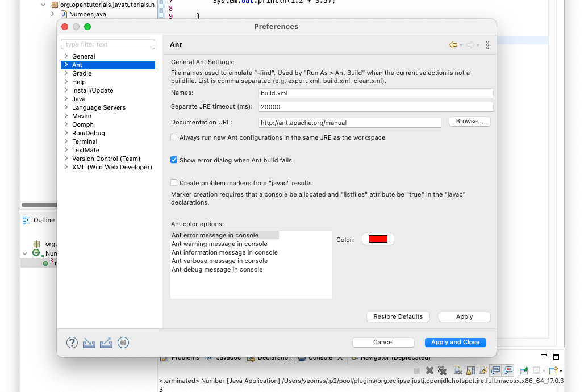Toggle the Word Wrap icon in Console

(x=483, y=370)
